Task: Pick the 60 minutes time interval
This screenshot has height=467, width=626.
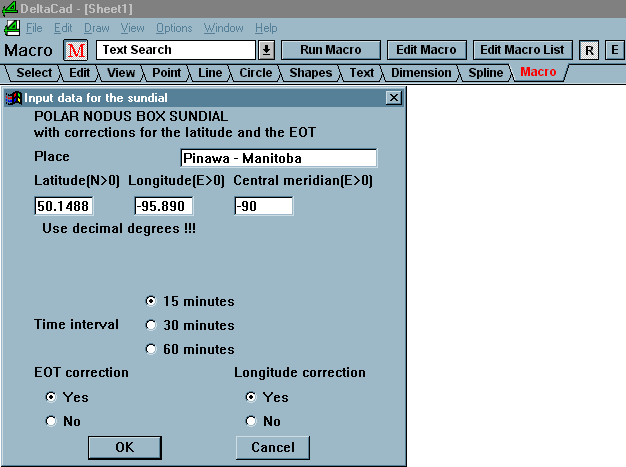Action: 151,349
